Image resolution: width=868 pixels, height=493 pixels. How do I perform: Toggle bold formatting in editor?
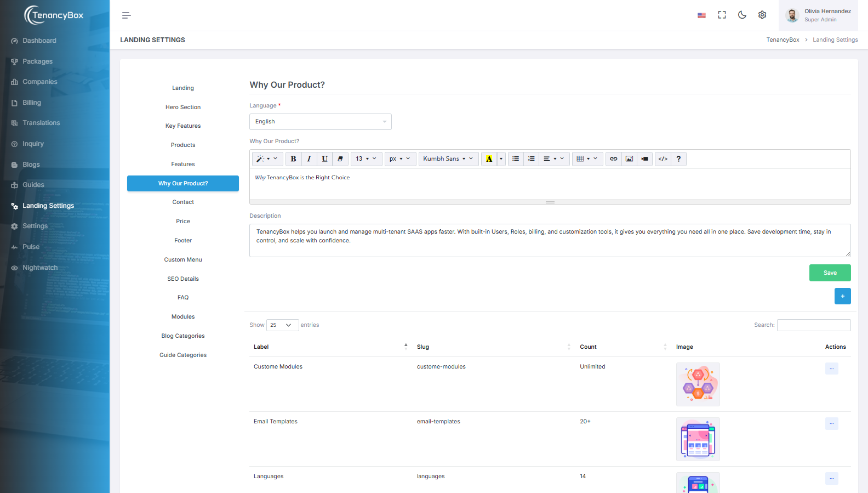[x=294, y=159]
